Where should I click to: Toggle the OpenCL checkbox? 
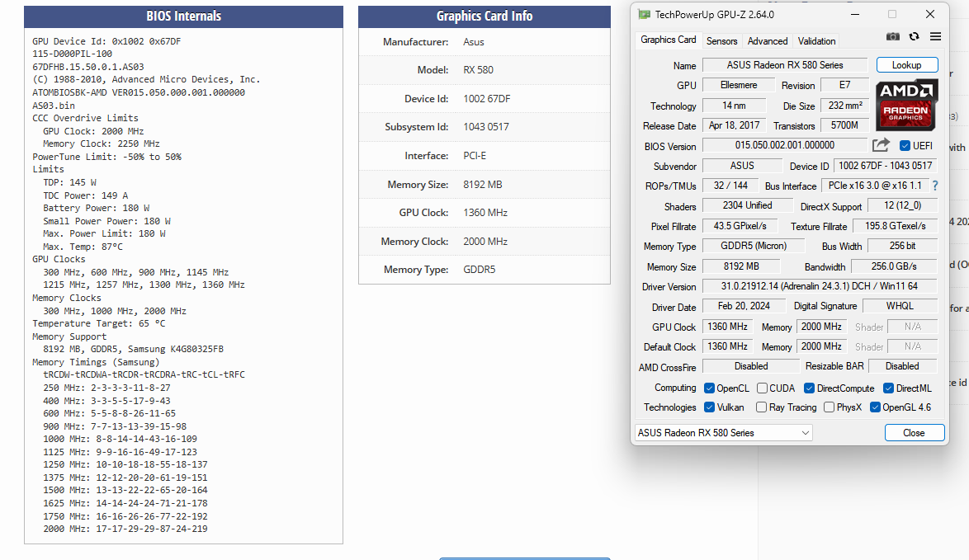pyautogui.click(x=710, y=388)
